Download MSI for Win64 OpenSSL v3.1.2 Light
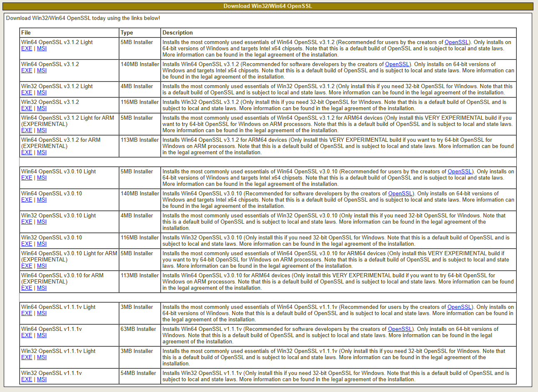 (42, 49)
